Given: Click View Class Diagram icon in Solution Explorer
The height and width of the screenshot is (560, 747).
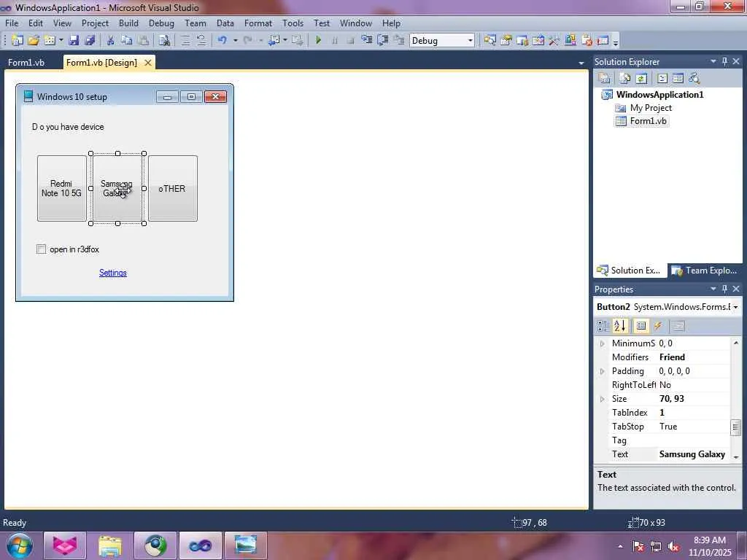Looking at the screenshot, I should tap(694, 78).
